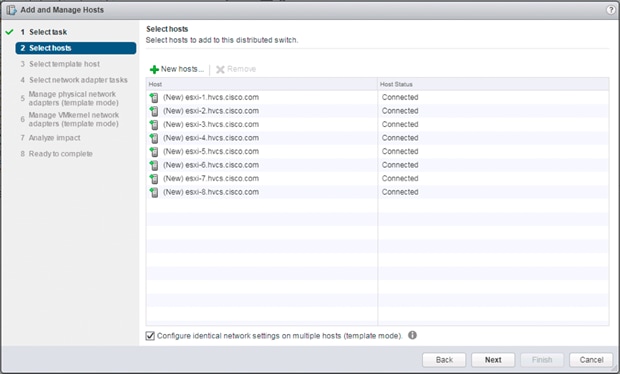
Task: Click the Remove button label
Action: (x=242, y=69)
